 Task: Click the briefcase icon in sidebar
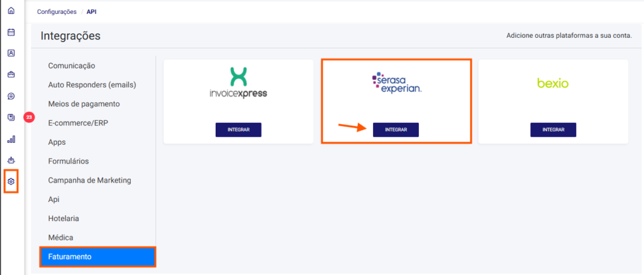[x=11, y=74]
